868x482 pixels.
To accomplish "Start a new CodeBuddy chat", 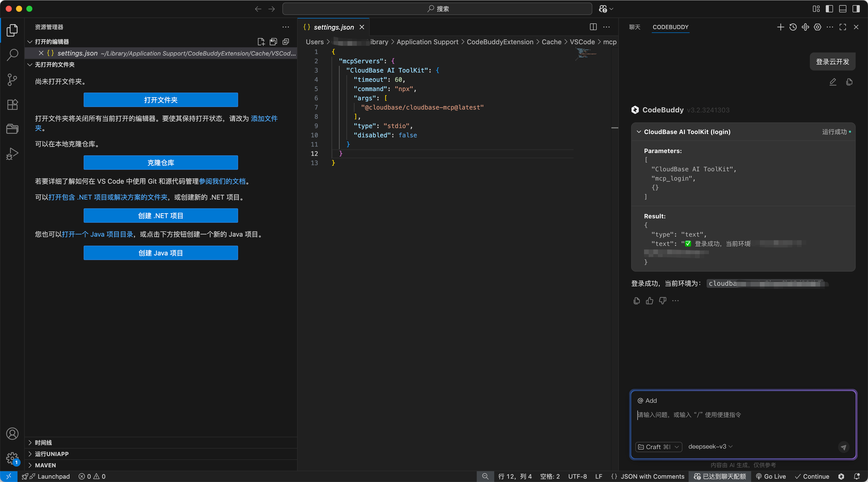I will tap(780, 27).
